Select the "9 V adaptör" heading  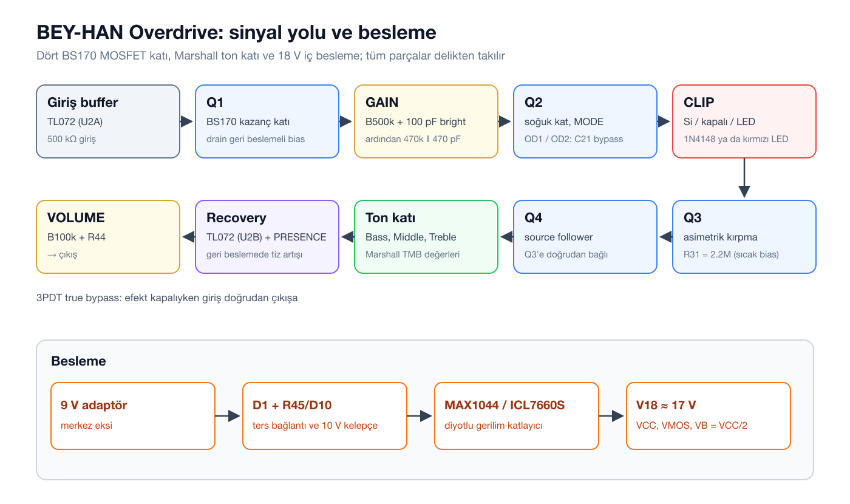pyautogui.click(x=93, y=405)
